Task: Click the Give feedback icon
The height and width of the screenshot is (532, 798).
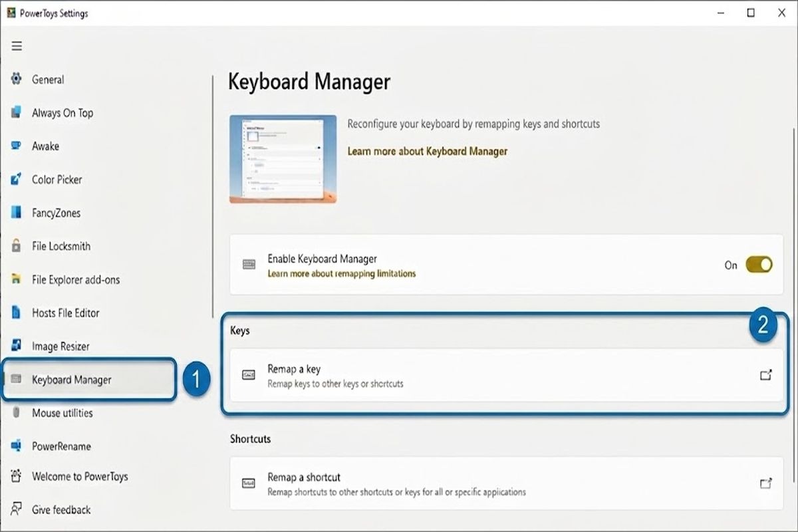Action: [17, 509]
